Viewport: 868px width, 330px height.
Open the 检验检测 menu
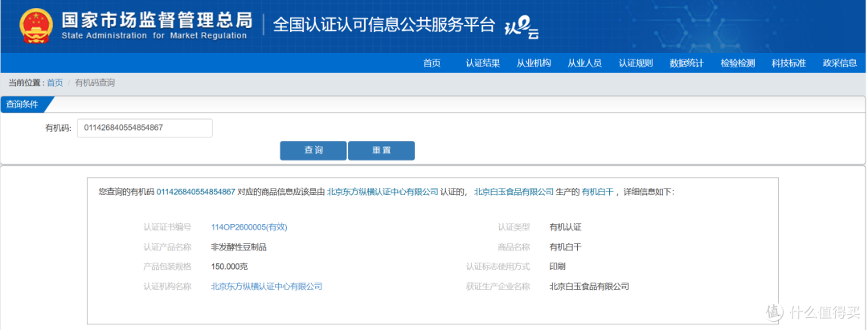(x=737, y=63)
